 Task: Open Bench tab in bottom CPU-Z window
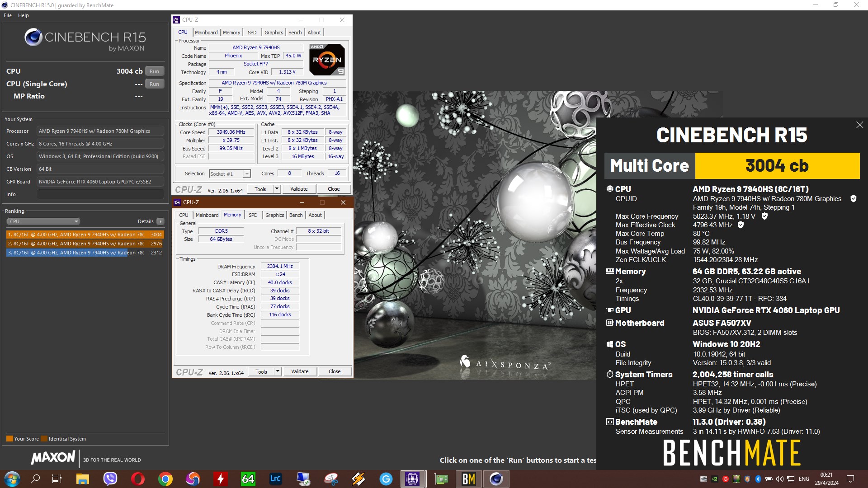296,215
